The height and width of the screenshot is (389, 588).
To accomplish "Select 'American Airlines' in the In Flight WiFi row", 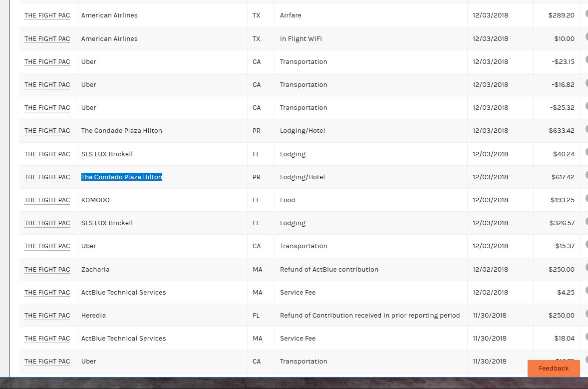I will 109,38.
